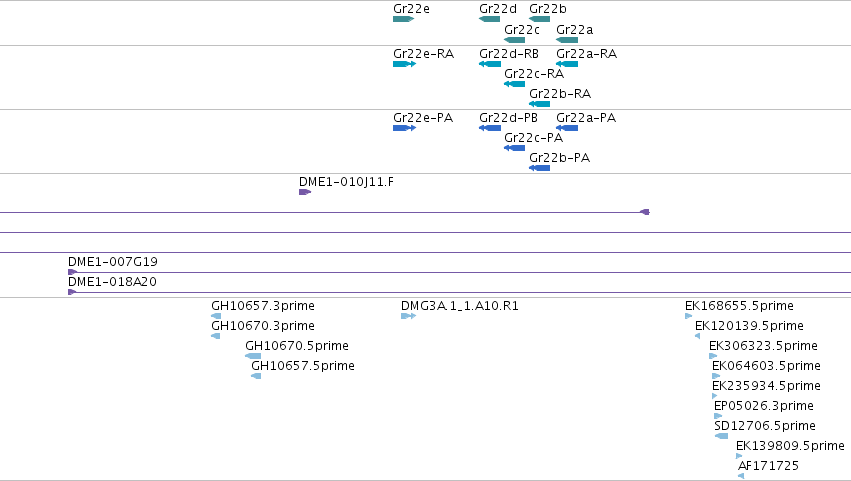Select the EP05026.3prime EST glyph

coord(718,416)
